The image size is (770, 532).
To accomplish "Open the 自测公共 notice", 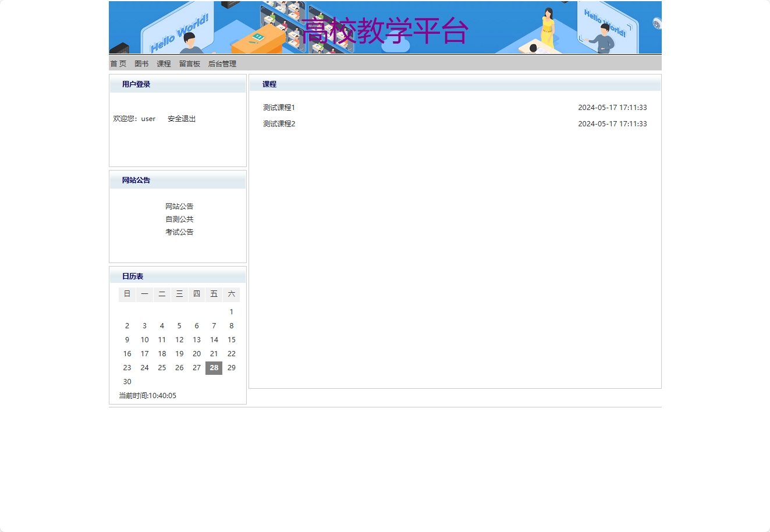I will click(179, 219).
